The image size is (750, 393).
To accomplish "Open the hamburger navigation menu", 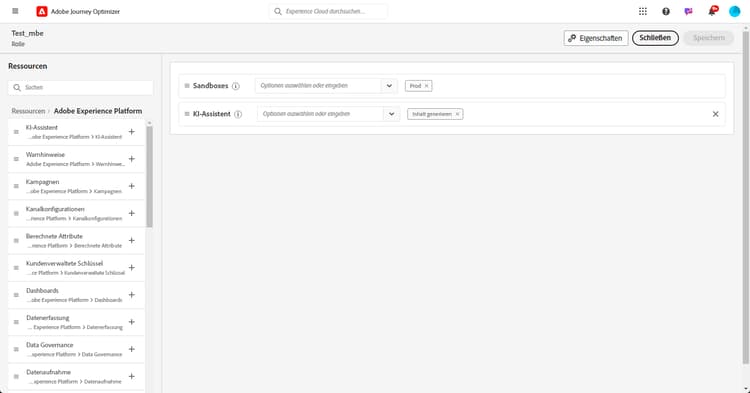I will click(15, 11).
